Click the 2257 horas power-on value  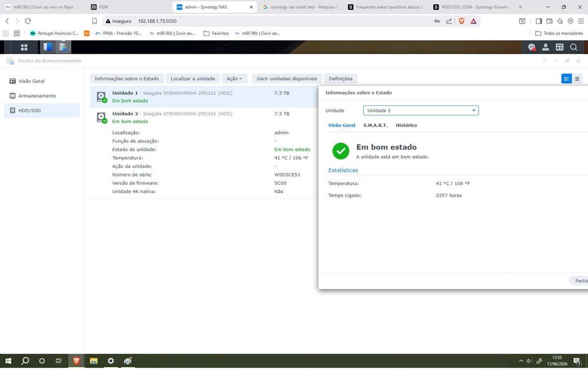449,195
